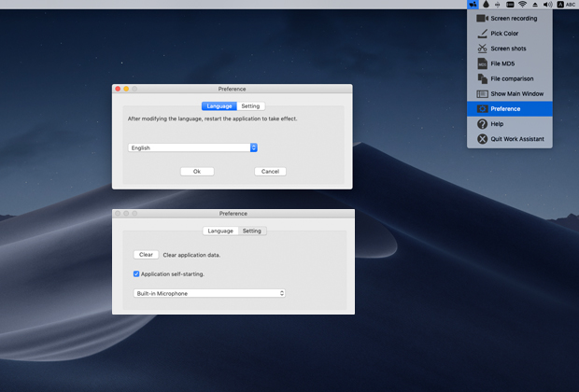Viewport: 579px width, 392px height.
Task: Select Screen recording menu entry
Action: [x=510, y=18]
